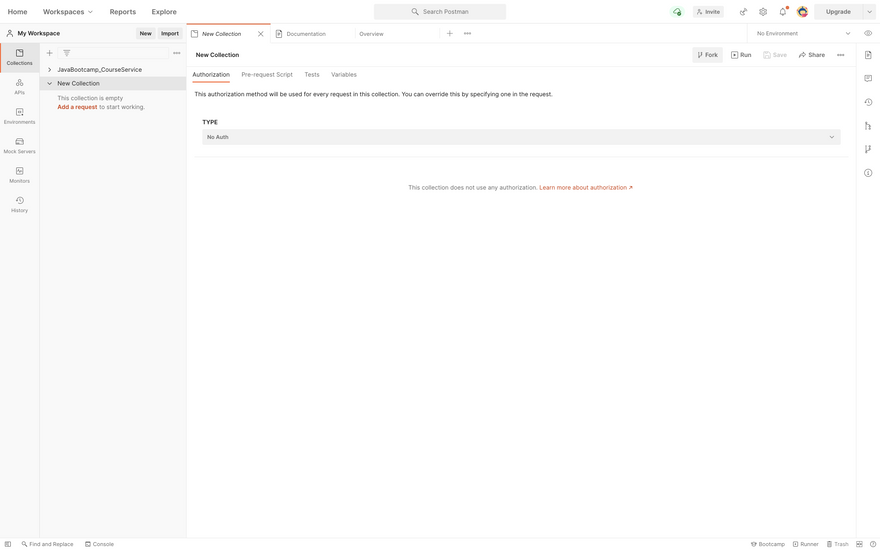
Task: Open the APIs sidebar section
Action: tap(19, 86)
